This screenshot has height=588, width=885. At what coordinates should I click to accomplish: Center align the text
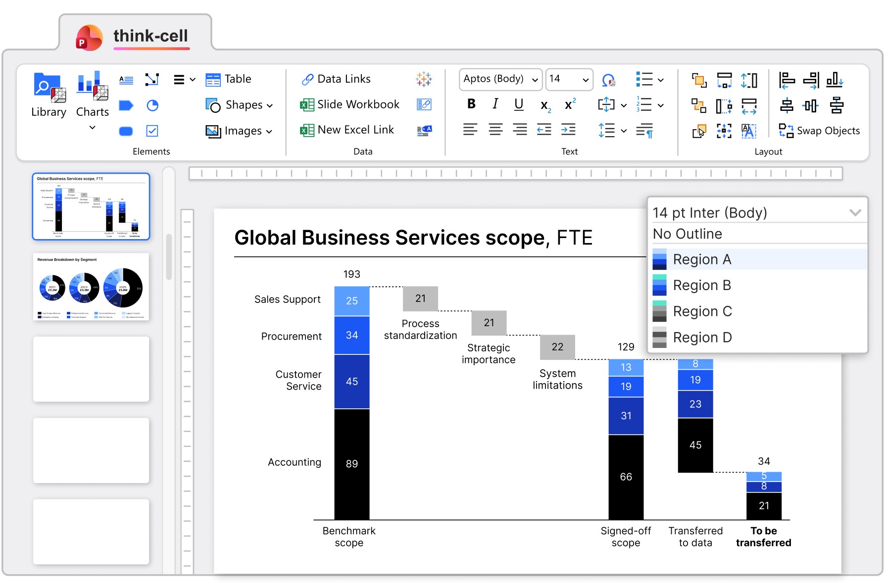click(x=495, y=130)
